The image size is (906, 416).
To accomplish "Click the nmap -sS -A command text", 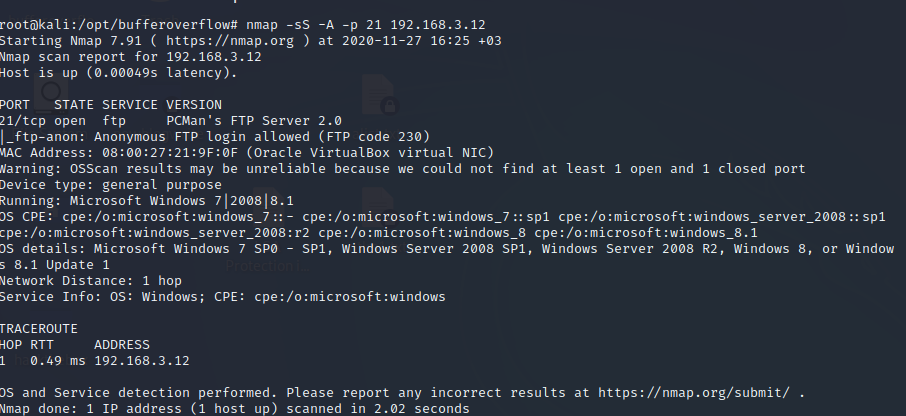I will (366, 25).
